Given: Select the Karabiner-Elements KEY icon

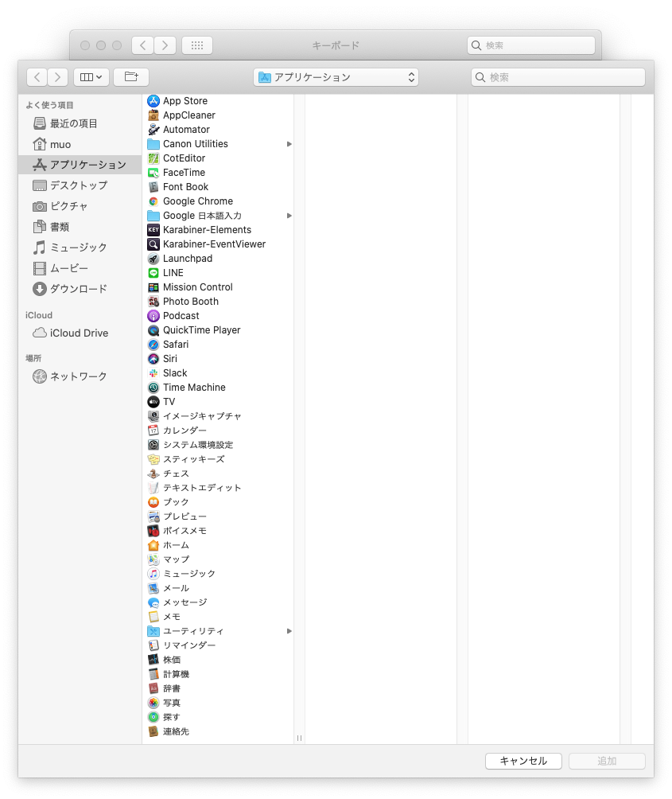Looking at the screenshot, I should point(153,230).
